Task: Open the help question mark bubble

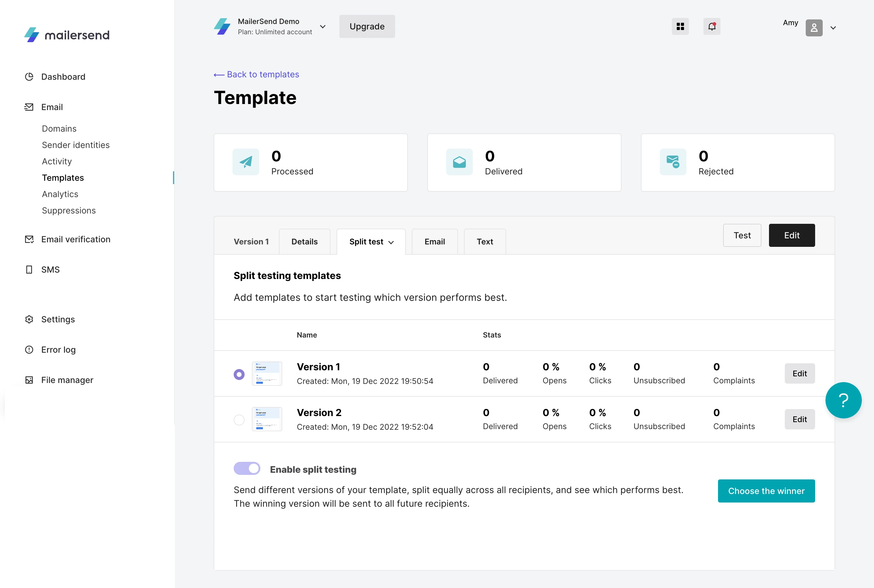Action: pyautogui.click(x=843, y=400)
